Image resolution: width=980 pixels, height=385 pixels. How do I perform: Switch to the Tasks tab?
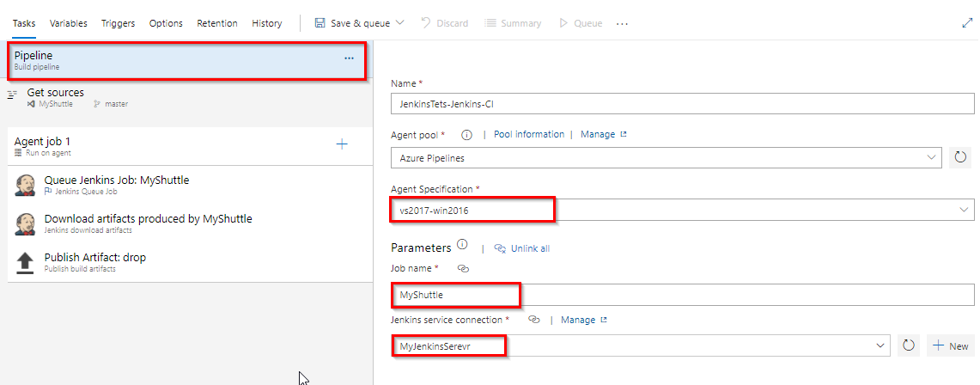24,23
